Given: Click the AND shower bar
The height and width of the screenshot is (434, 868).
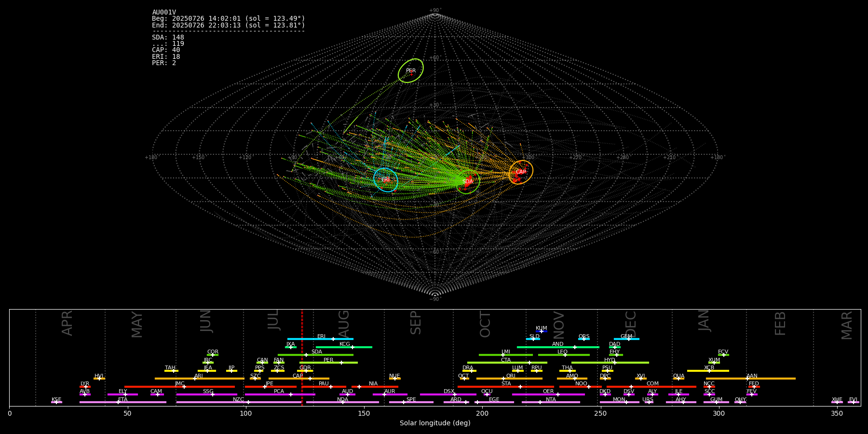Looking at the screenshot, I should (558, 347).
